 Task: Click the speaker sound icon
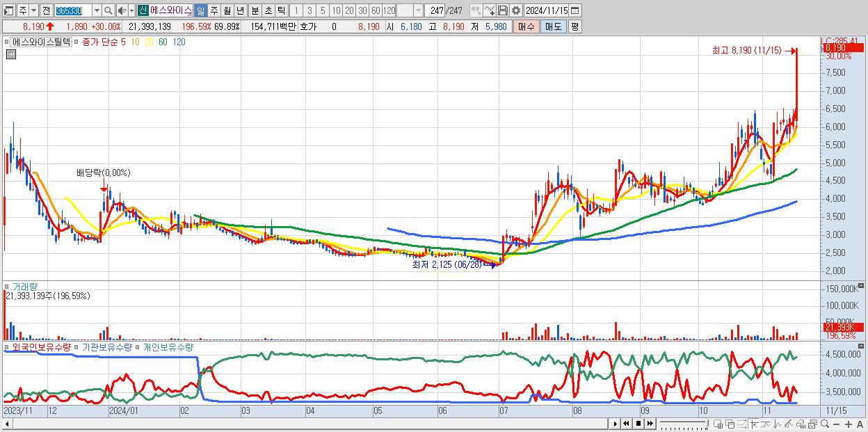coord(121,10)
